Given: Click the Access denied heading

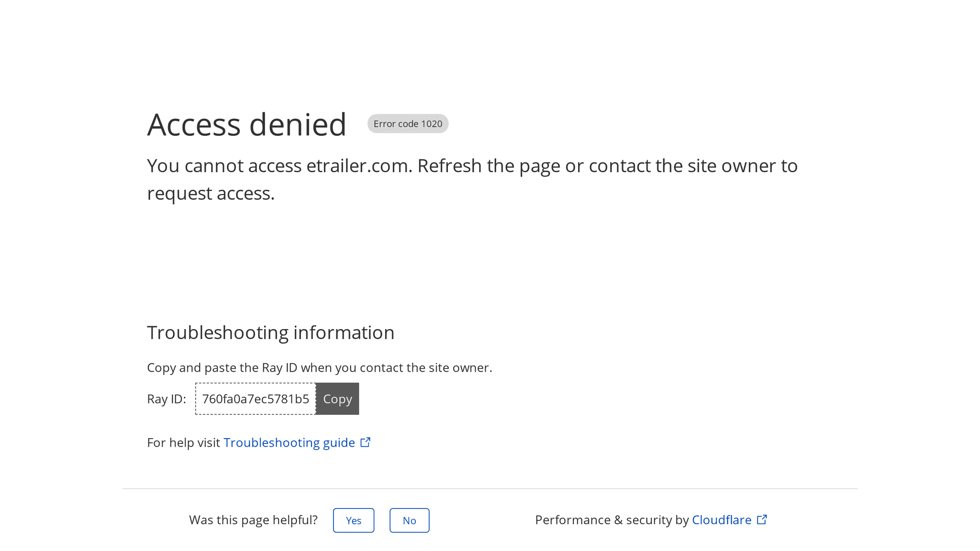Looking at the screenshot, I should click(x=246, y=124).
